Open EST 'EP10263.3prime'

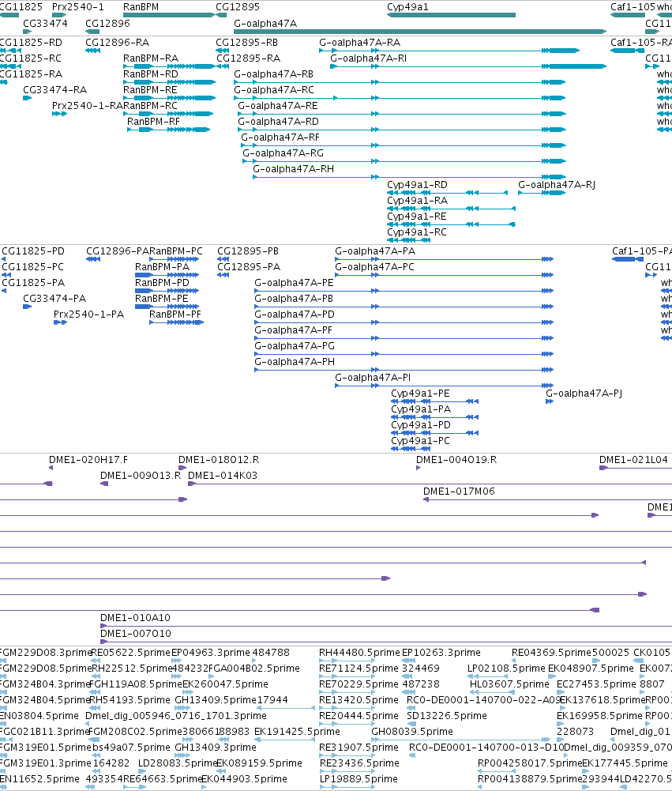click(x=441, y=653)
